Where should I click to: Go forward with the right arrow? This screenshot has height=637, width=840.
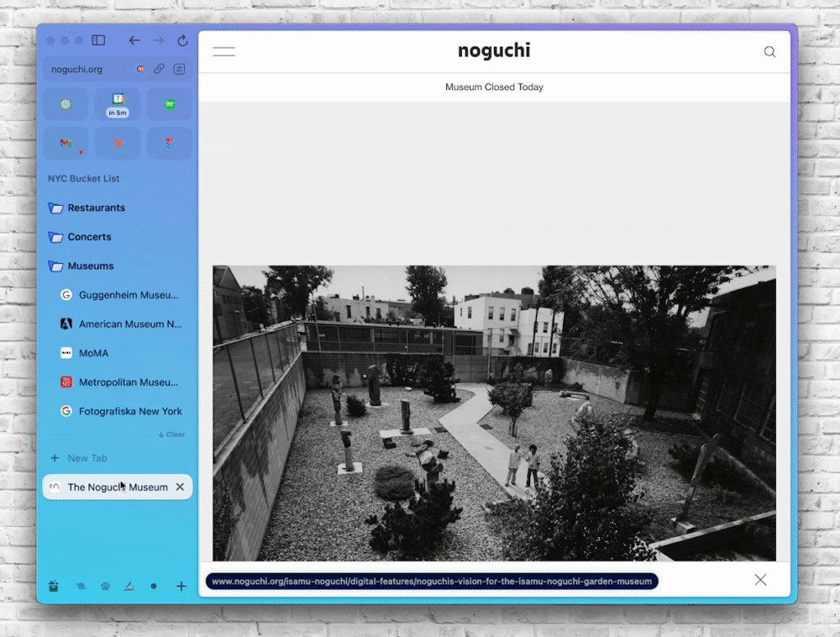tap(159, 40)
